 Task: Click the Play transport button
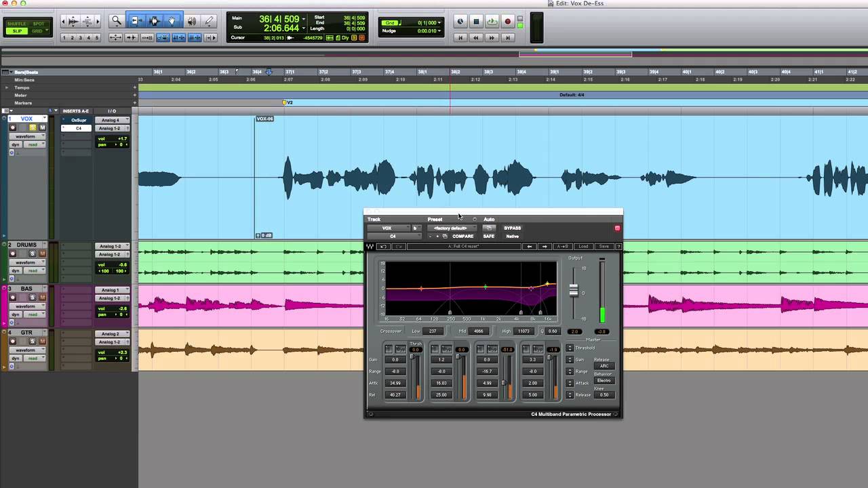point(492,22)
